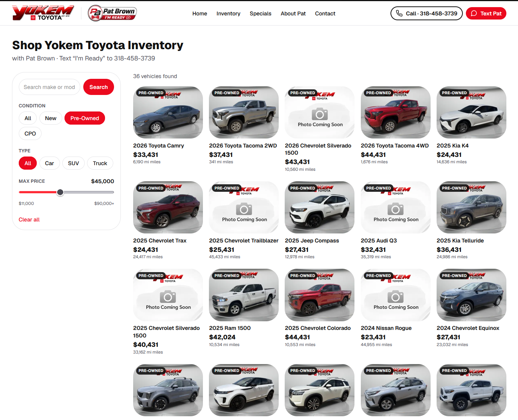The width and height of the screenshot is (518, 420).
Task: Click the $42,024 price text
Action: coord(222,337)
